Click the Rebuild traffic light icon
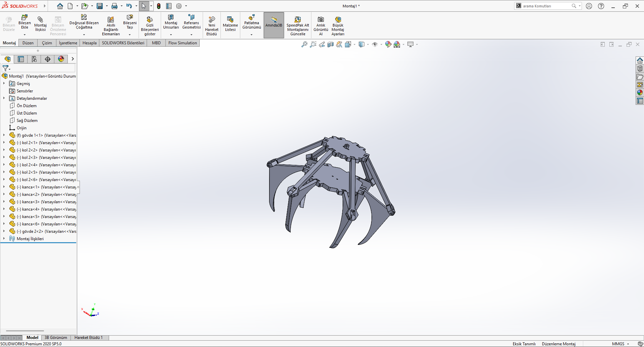 coord(159,6)
